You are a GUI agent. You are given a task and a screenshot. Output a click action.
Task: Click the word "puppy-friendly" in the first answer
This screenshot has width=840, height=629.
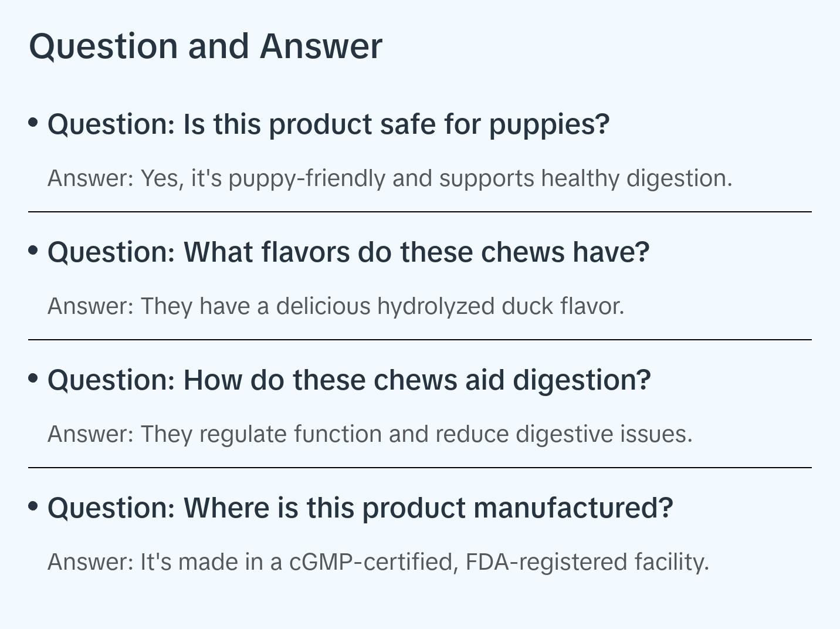click(306, 178)
